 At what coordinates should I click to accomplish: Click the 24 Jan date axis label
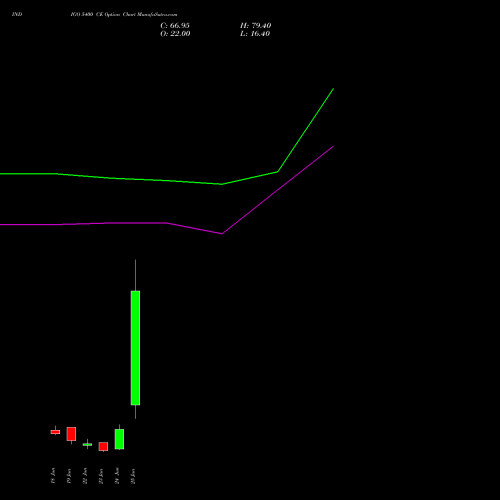117,476
